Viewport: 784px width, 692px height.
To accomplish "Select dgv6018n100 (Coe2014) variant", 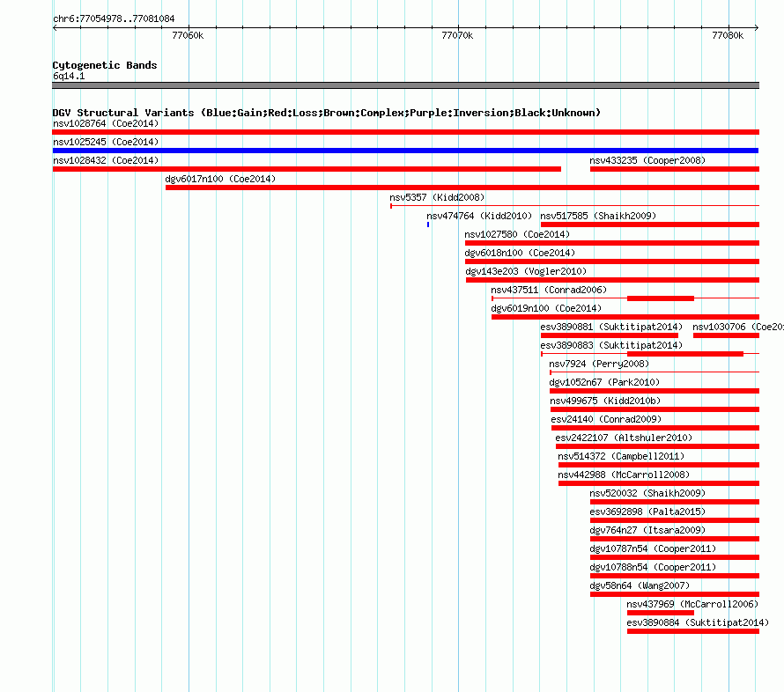I will click(x=520, y=253).
